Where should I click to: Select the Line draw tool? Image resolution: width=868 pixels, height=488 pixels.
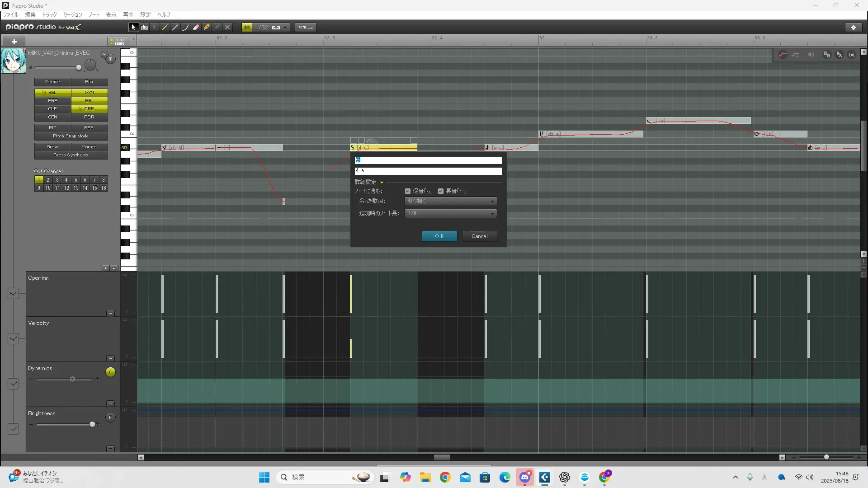[175, 28]
